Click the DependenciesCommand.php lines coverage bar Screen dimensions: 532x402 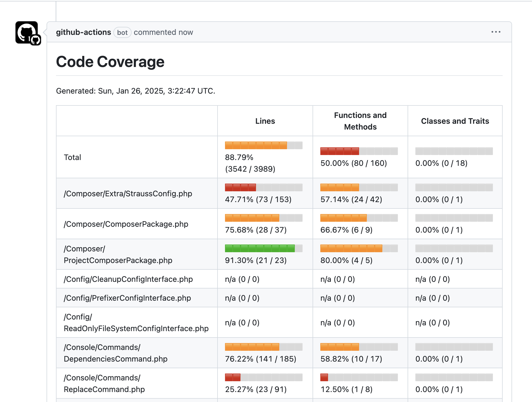pyautogui.click(x=264, y=347)
